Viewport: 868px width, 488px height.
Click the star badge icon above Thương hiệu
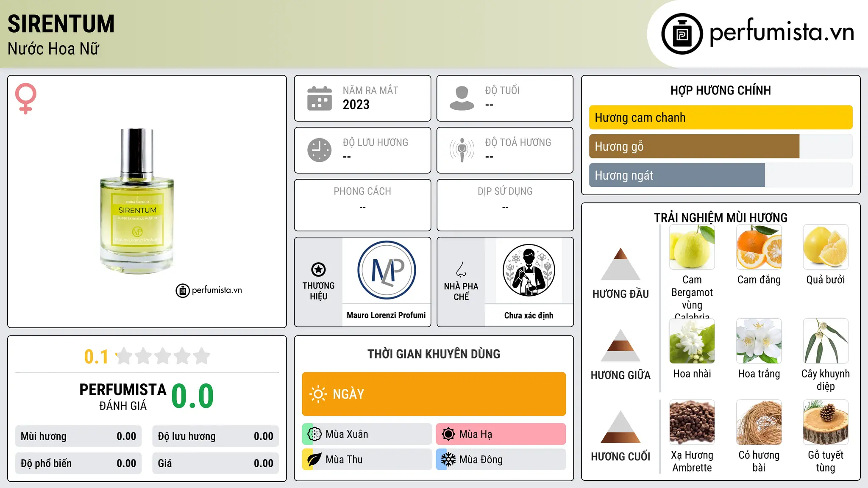318,269
